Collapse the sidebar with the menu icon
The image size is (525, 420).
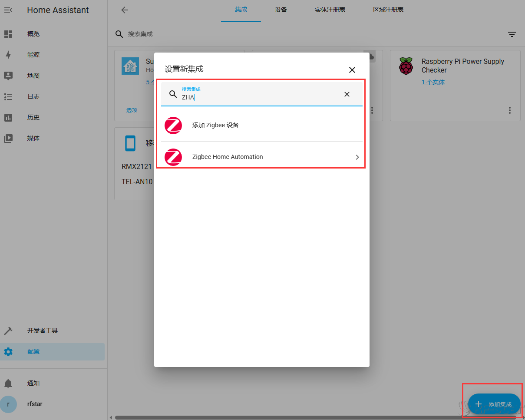coord(8,10)
